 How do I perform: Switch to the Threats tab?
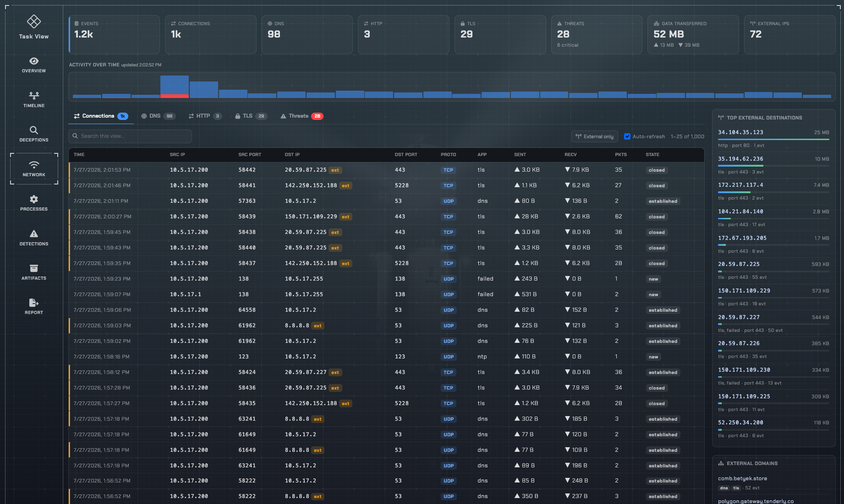click(x=301, y=116)
